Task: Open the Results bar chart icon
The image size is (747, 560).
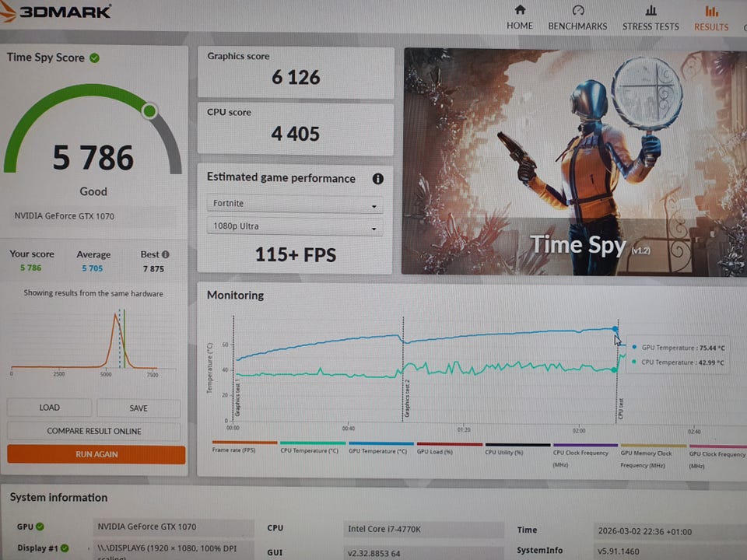Action: [712, 11]
